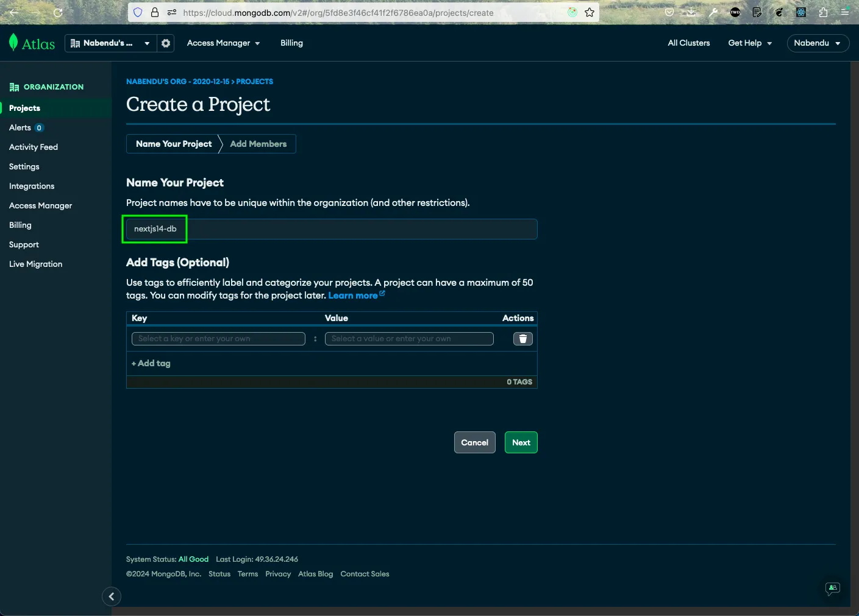Click the GNOME foot extension icon
This screenshot has width=859, height=616.
coord(779,12)
